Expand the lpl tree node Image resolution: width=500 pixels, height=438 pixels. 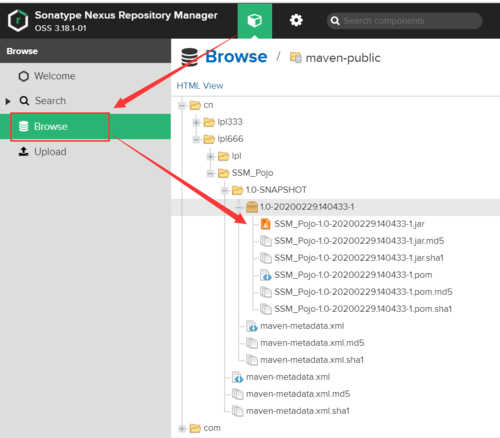click(210, 156)
